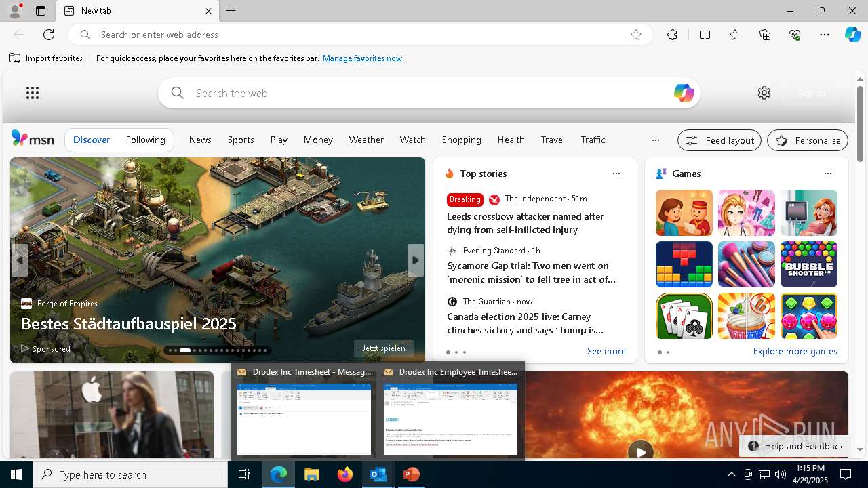Open File Explorer from taskbar
Screen dimensions: 868x488
[312, 474]
